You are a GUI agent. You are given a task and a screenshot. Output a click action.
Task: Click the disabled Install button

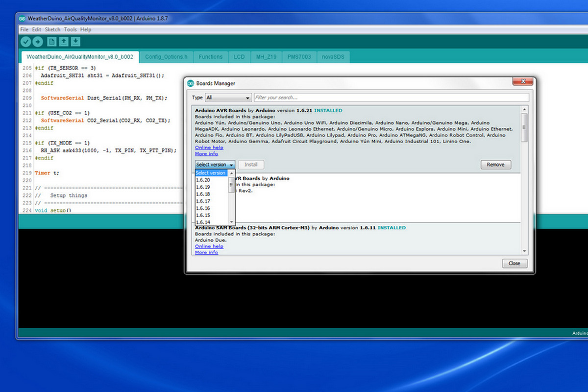251,165
